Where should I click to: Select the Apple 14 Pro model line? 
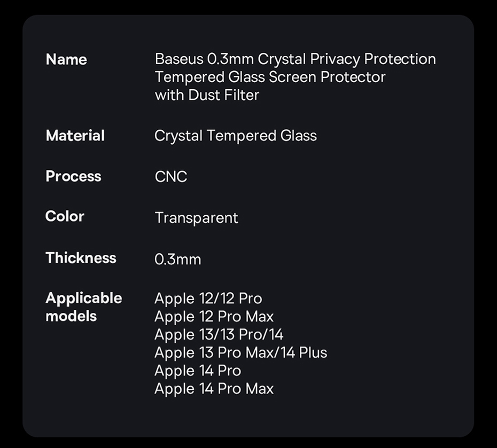(x=198, y=371)
